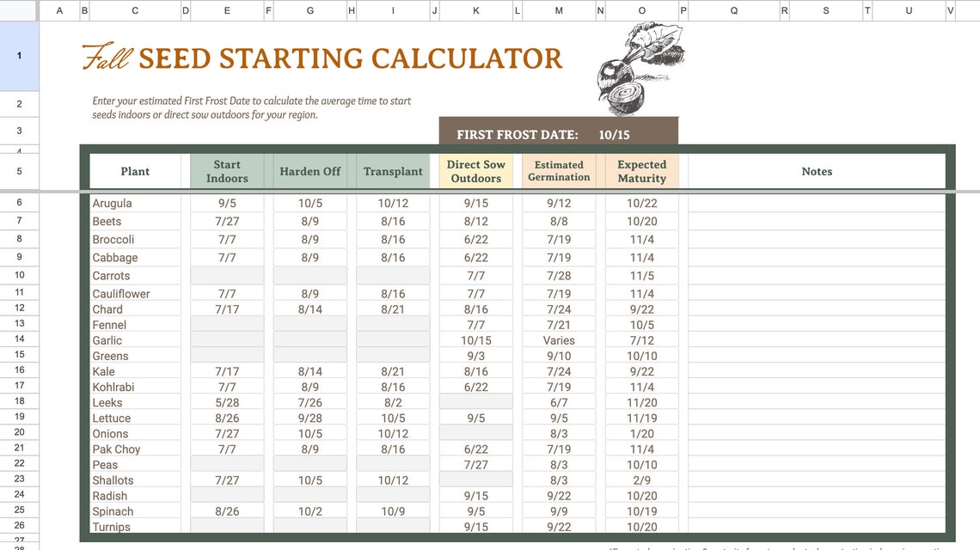The width and height of the screenshot is (980, 550).
Task: Click the Harden Off column header
Action: 309,171
